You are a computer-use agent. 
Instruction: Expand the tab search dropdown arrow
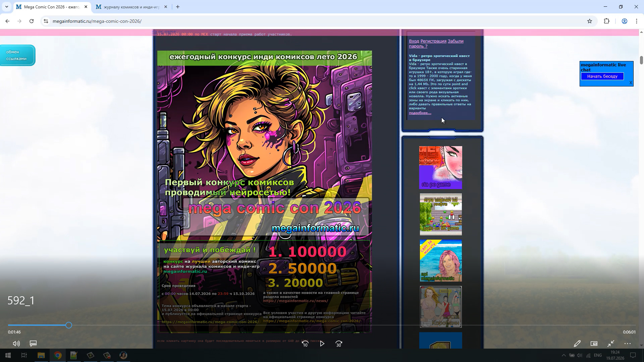click(6, 7)
